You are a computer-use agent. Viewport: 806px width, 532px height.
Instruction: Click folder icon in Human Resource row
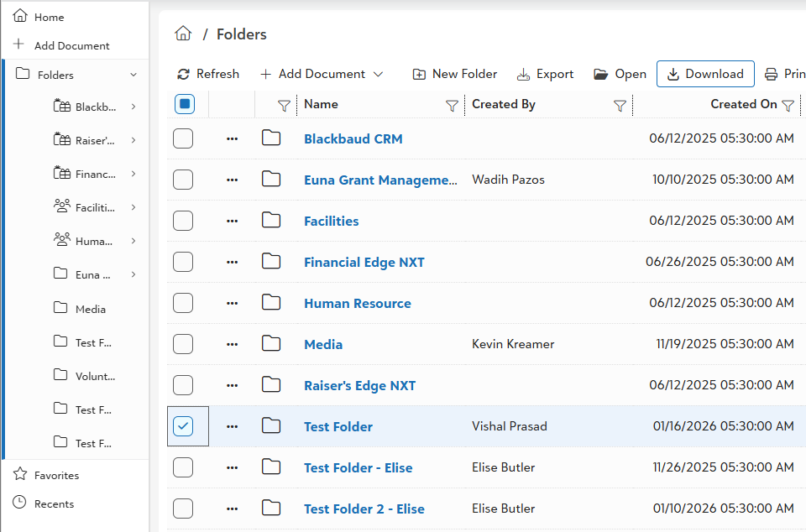[x=271, y=302]
